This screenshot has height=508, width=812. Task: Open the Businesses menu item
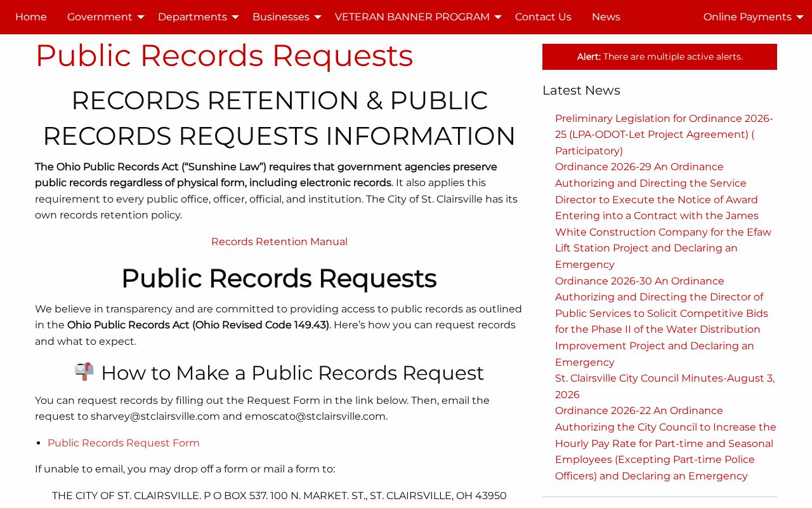[x=281, y=17]
